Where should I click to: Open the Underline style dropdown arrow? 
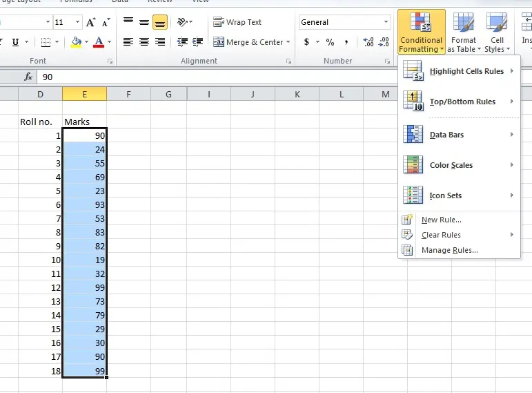[26, 42]
